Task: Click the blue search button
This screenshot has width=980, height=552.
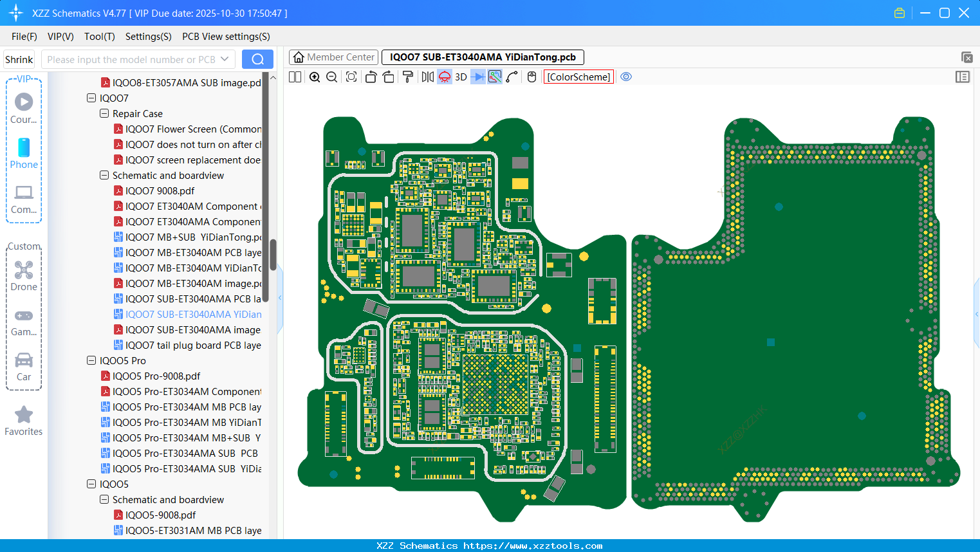Action: coord(257,59)
